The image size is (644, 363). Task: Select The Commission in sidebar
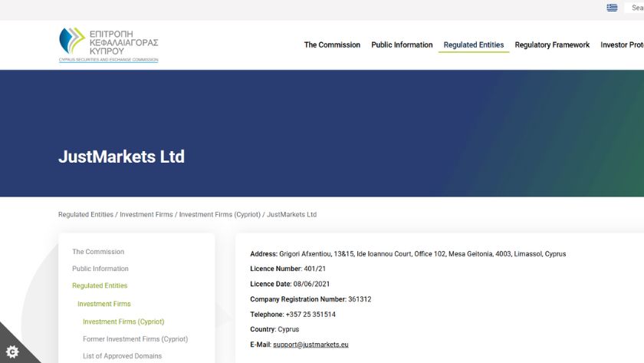(x=98, y=252)
